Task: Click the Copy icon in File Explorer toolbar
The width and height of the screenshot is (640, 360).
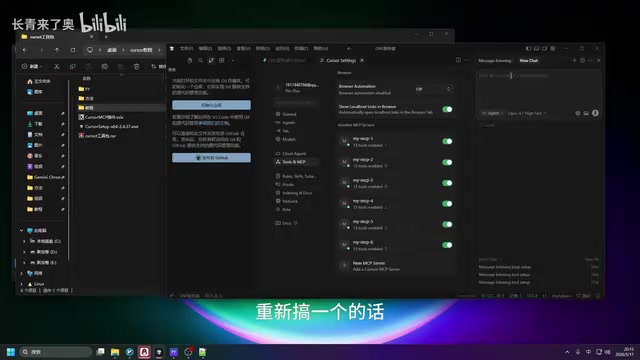Action: 73,66
